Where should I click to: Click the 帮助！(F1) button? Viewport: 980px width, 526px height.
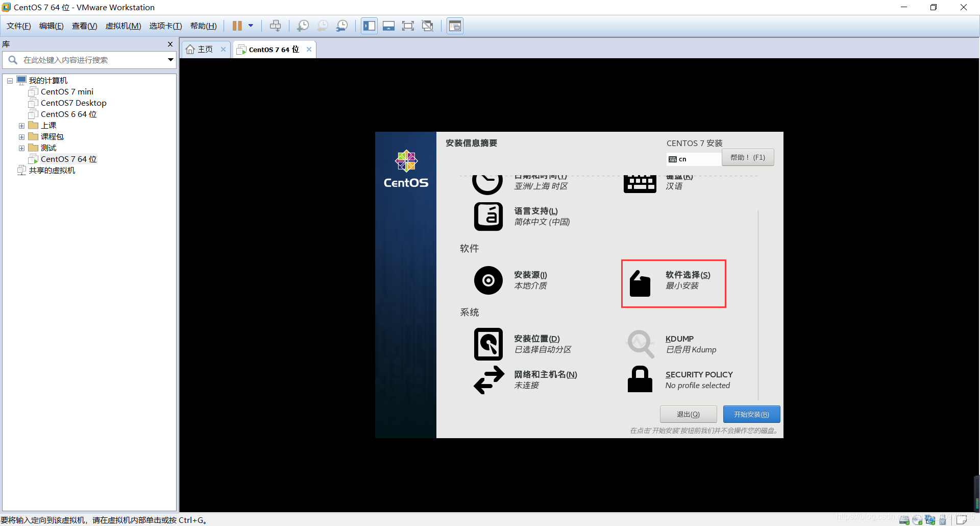tap(748, 157)
